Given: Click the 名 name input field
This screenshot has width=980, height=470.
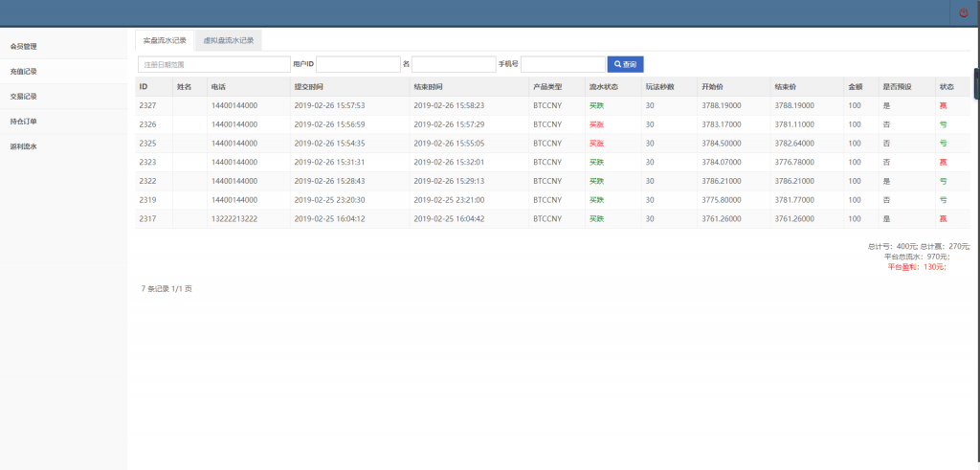Looking at the screenshot, I should click(454, 64).
